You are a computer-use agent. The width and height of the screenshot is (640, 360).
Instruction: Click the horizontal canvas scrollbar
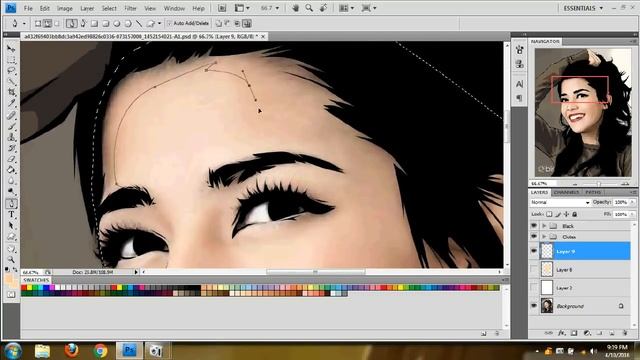click(315, 271)
